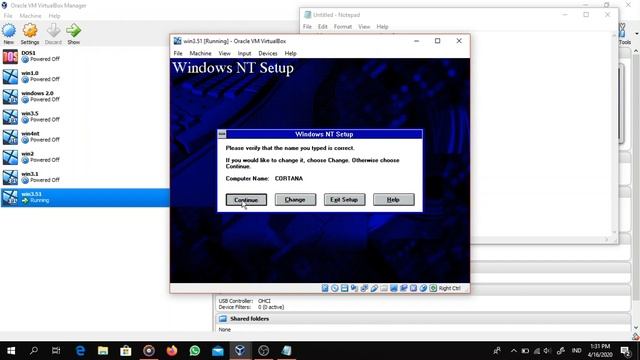
Task: Open File Explorer from the taskbar
Action: 103,351
